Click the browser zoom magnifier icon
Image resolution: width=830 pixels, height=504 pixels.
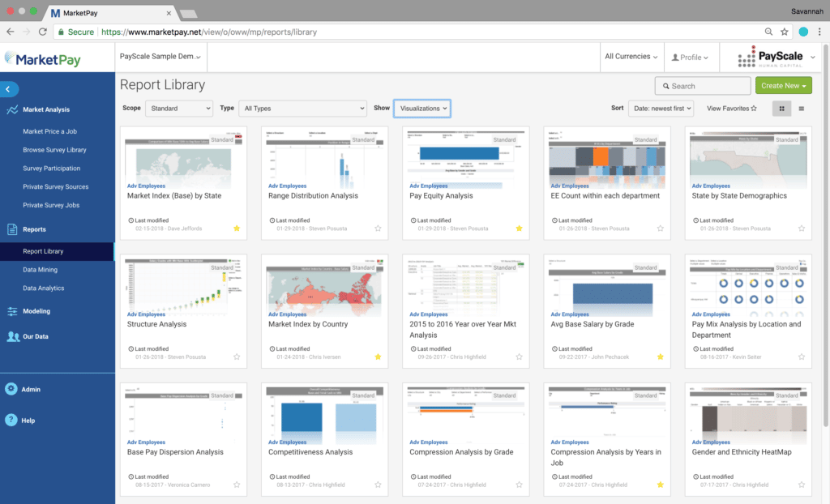pos(768,32)
